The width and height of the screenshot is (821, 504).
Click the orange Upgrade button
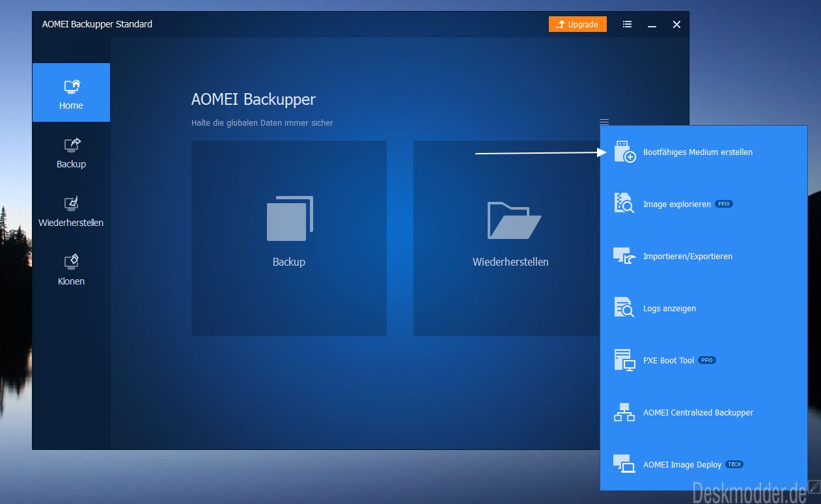[x=577, y=24]
